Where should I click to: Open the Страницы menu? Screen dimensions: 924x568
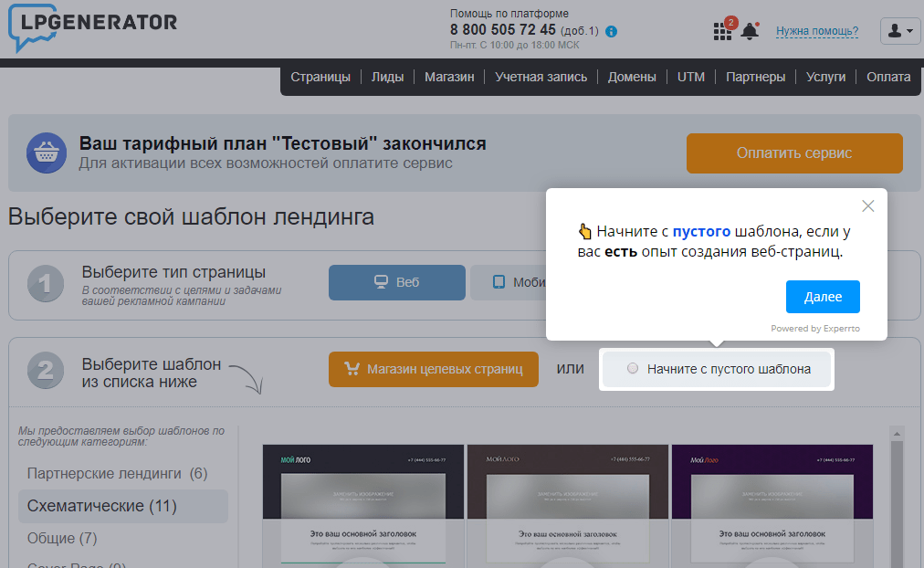click(x=321, y=77)
